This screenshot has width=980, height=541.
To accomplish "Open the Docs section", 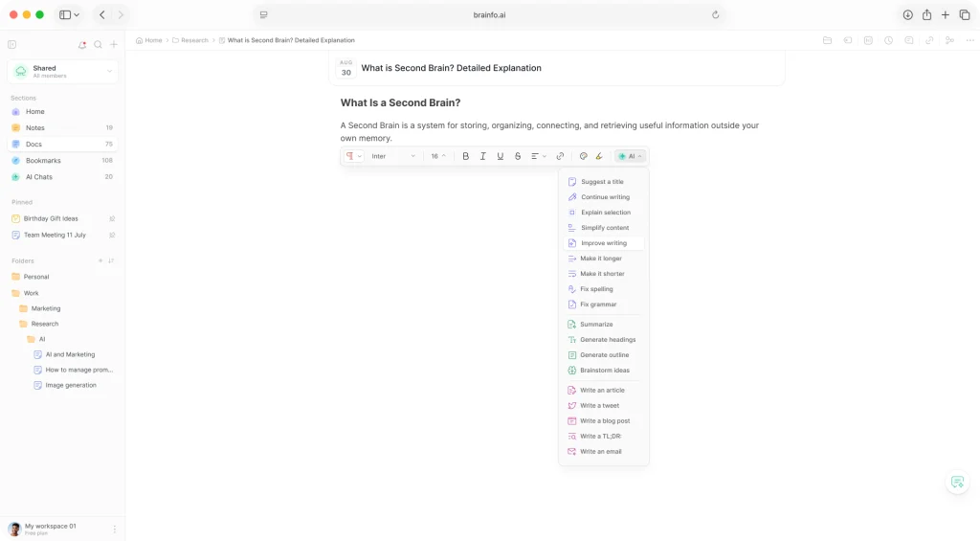I will pos(62,144).
